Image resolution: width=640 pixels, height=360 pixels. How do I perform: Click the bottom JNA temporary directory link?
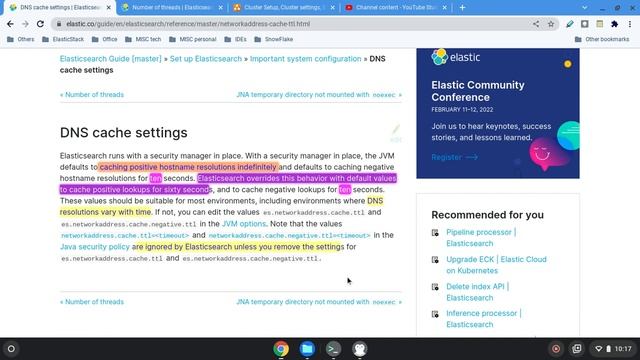click(x=319, y=302)
